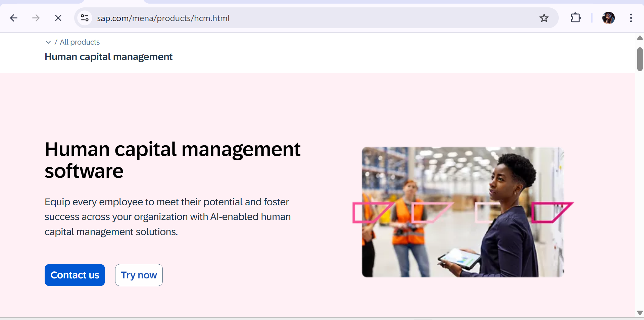Click the Contact us button
644x320 pixels.
point(75,275)
